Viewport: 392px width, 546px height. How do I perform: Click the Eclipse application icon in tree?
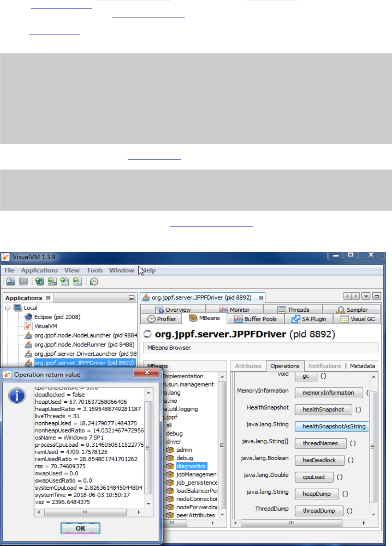[x=28, y=317]
